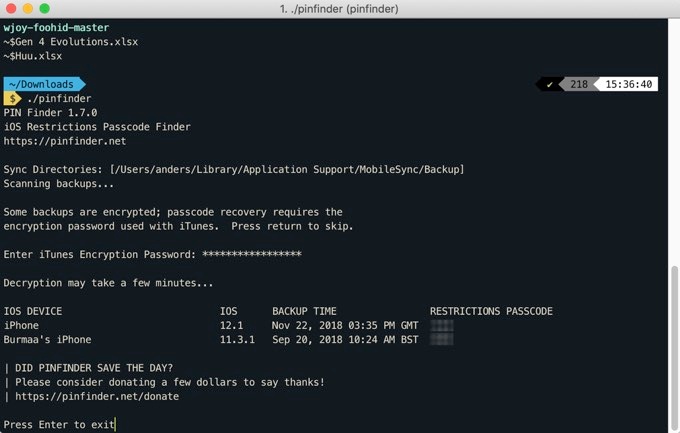Click the 'Burmaa's iPhone' device name
This screenshot has height=433, width=680.
(x=48, y=340)
